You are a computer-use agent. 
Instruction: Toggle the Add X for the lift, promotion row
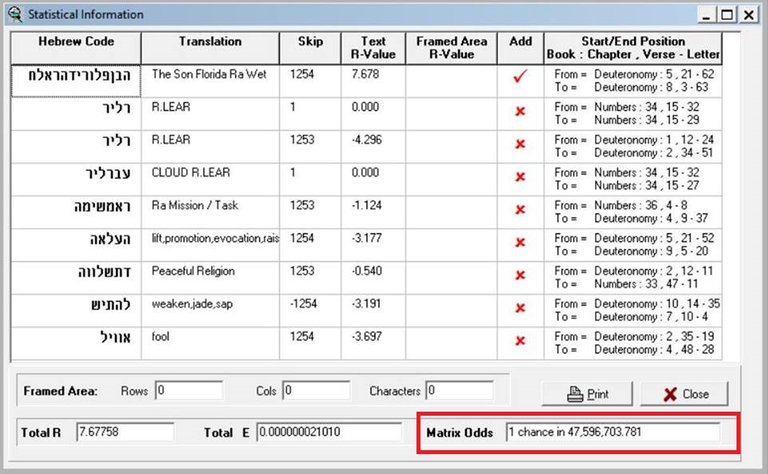[520, 243]
